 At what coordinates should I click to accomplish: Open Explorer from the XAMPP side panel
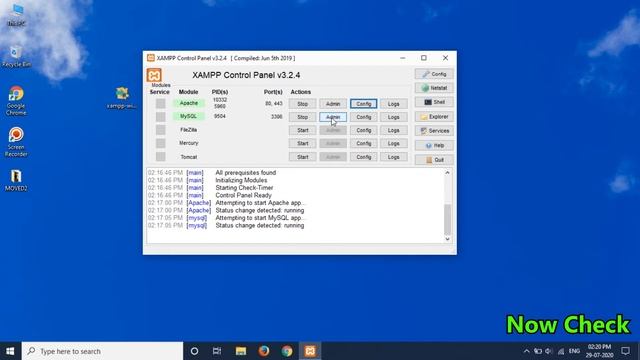[x=434, y=117]
